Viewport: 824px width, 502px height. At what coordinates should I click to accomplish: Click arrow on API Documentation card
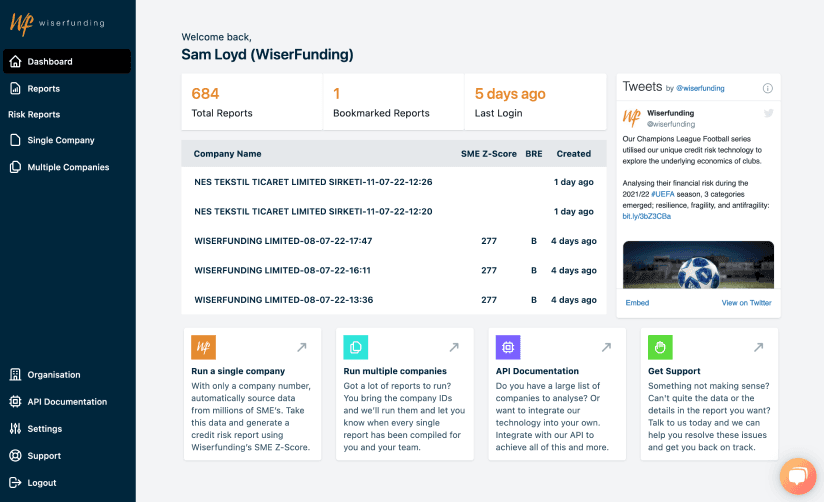point(606,347)
